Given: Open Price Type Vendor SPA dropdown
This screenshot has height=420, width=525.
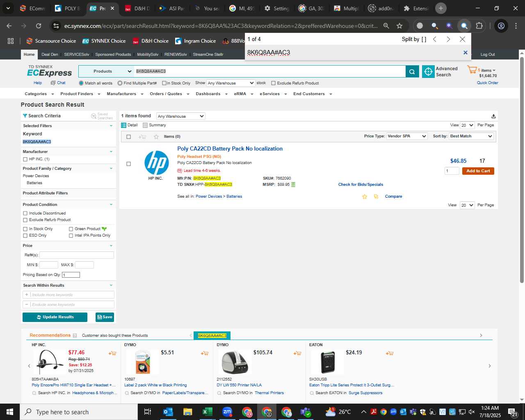Looking at the screenshot, I should [407, 136].
